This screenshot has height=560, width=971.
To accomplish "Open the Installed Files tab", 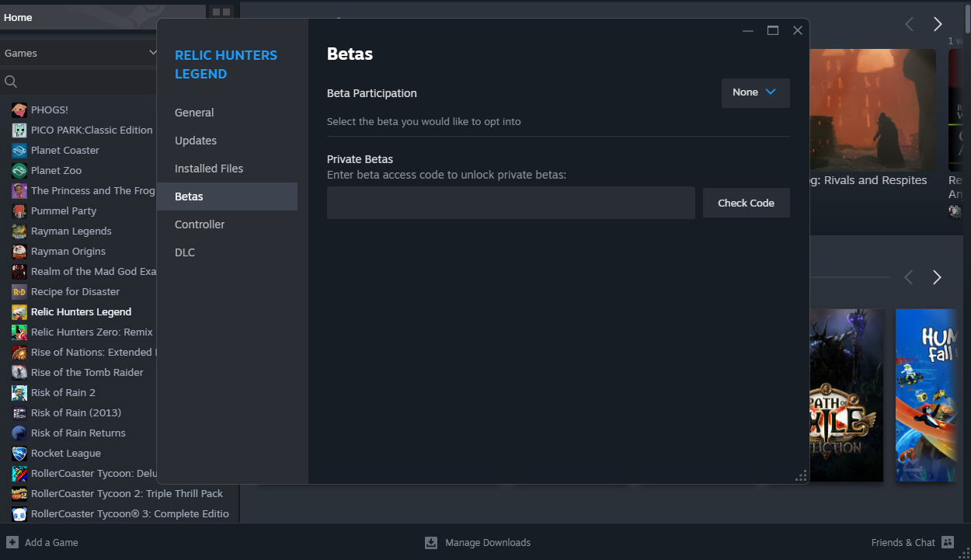I will [209, 169].
